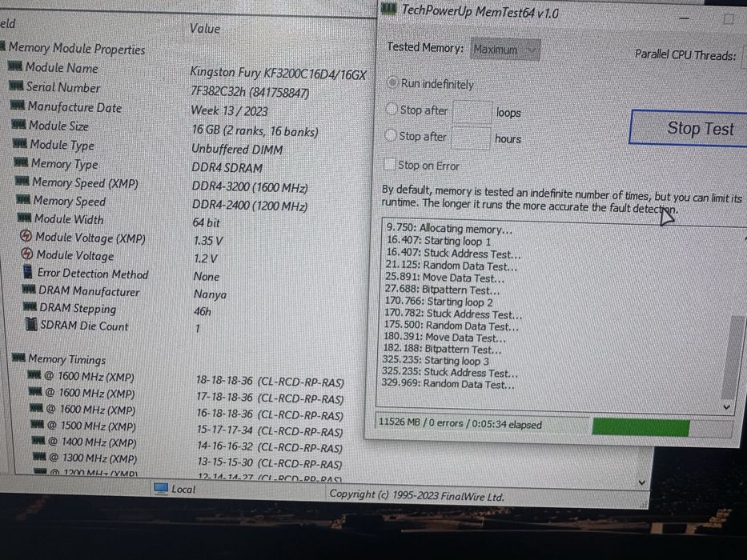
Task: Click serial value 7F382C32h (841758847)
Action: [x=250, y=92]
